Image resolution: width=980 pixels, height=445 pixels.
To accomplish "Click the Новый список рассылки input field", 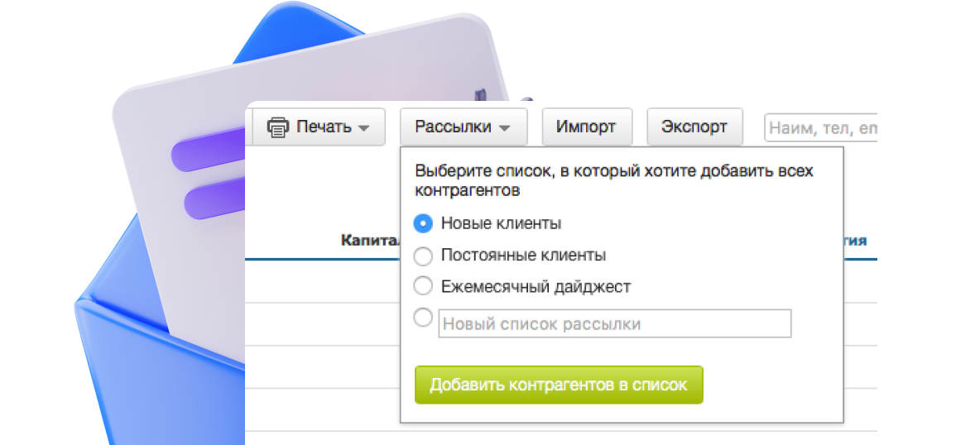I will (x=614, y=324).
